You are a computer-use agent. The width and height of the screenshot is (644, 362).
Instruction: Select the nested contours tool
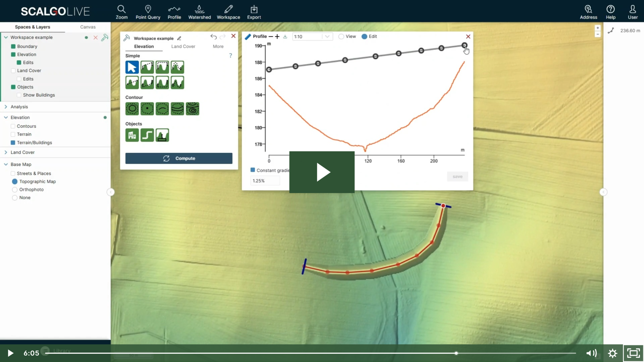[192, 109]
